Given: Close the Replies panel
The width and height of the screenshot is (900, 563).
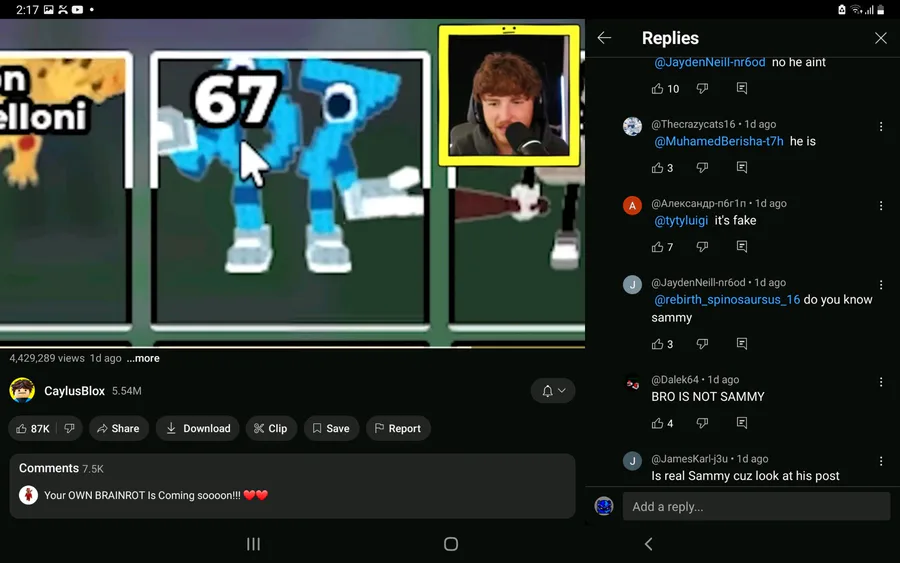Looking at the screenshot, I should click(x=880, y=38).
